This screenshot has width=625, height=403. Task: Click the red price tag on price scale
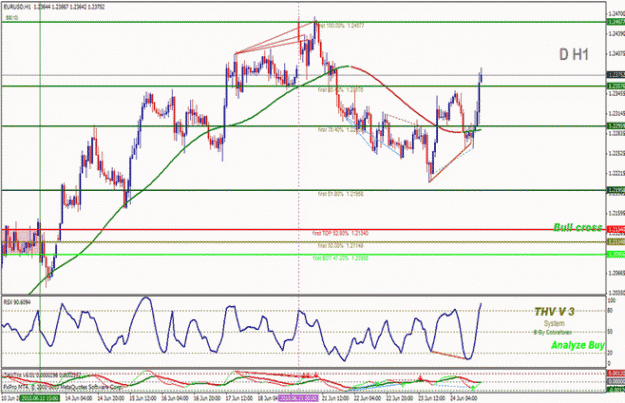coord(615,230)
